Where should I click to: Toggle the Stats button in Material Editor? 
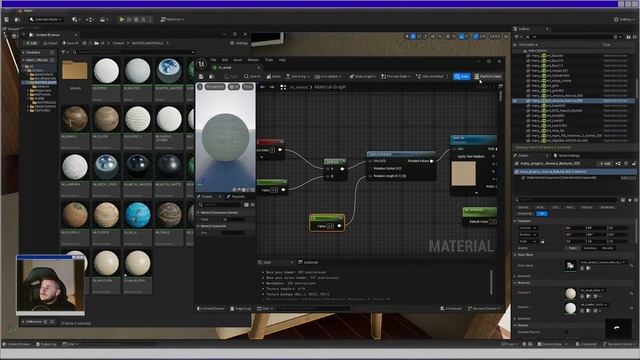click(x=462, y=76)
